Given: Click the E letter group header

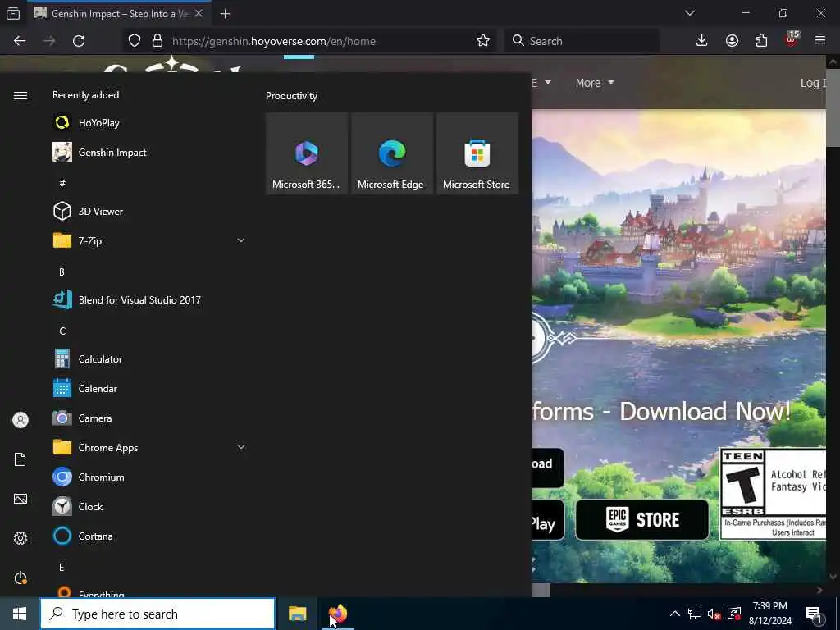Looking at the screenshot, I should click(62, 567).
